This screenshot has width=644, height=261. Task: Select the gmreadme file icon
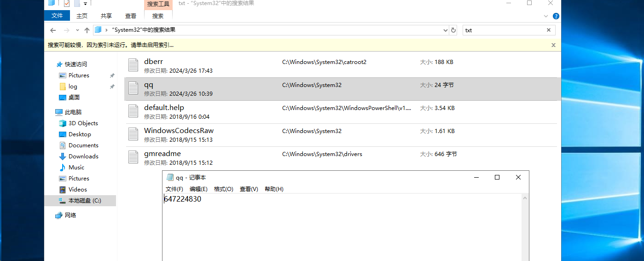point(133,157)
